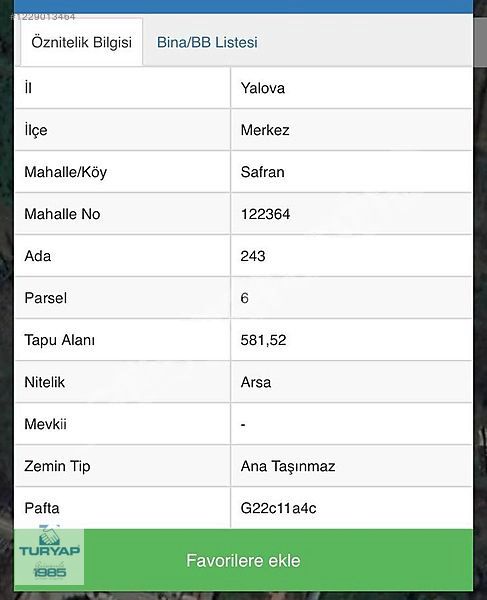Click the Mahalle/Köy label cell
This screenshot has width=487, height=600.
[122, 172]
